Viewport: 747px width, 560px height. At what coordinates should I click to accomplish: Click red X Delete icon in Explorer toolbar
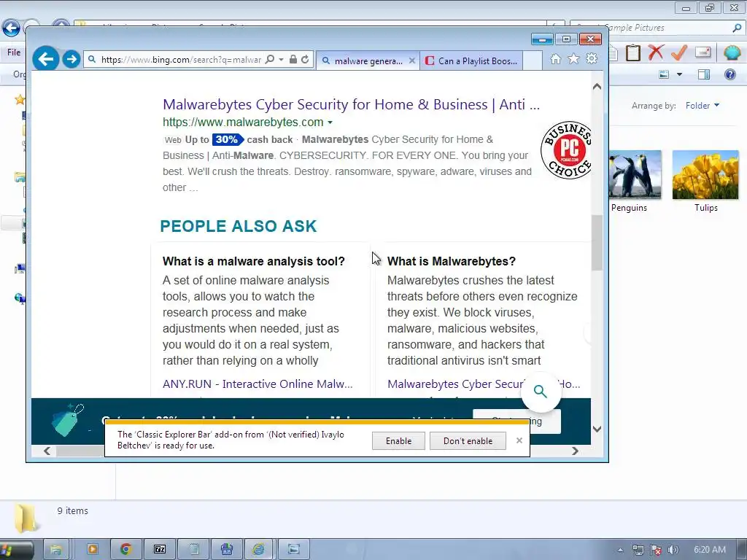656,52
